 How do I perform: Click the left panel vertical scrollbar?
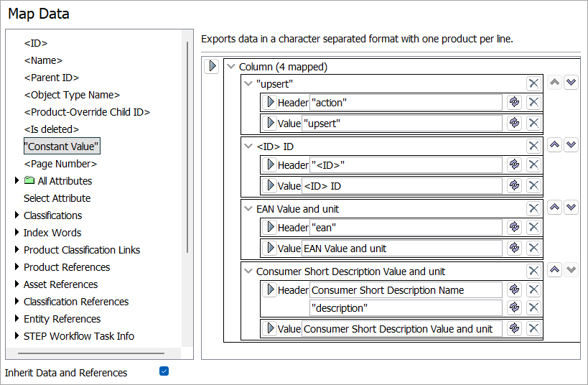click(x=188, y=144)
